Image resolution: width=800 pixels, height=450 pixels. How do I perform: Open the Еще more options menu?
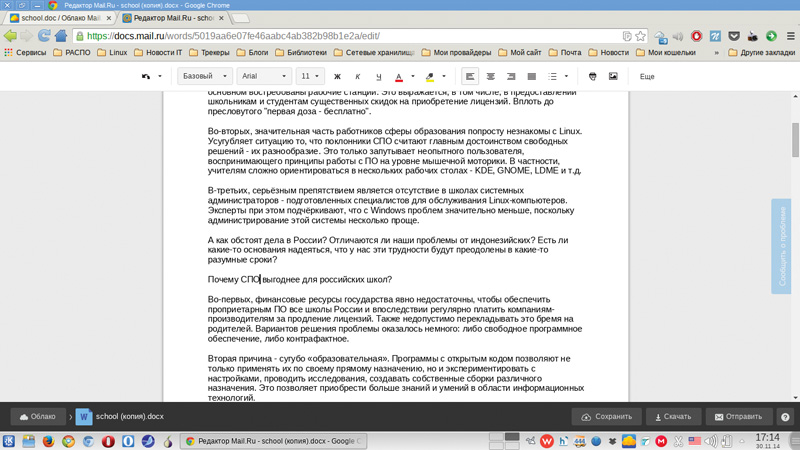pos(647,77)
